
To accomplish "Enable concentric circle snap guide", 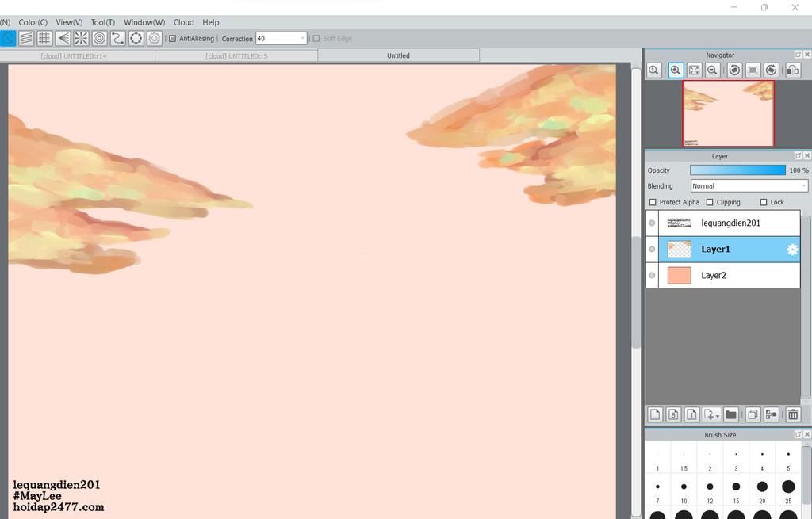I will (99, 38).
